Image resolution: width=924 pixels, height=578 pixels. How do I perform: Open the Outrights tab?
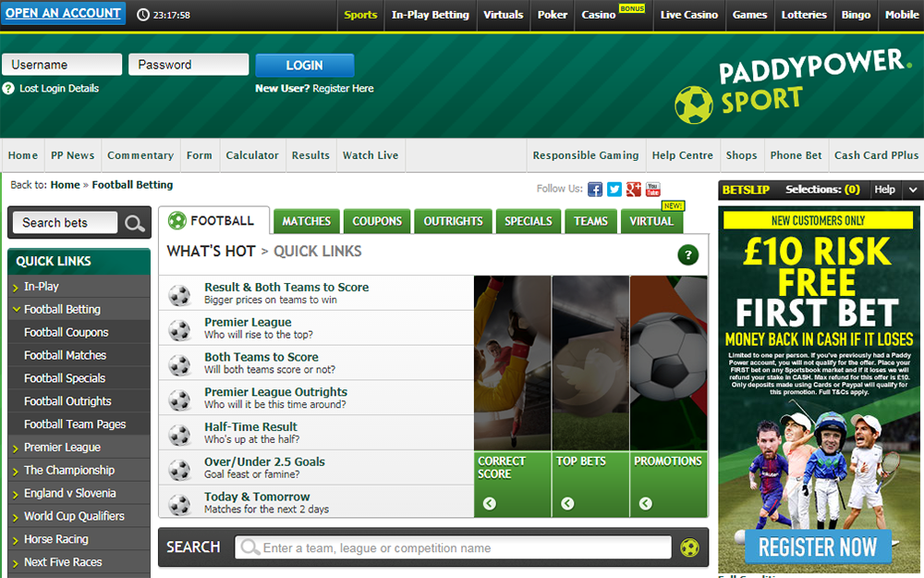point(453,221)
